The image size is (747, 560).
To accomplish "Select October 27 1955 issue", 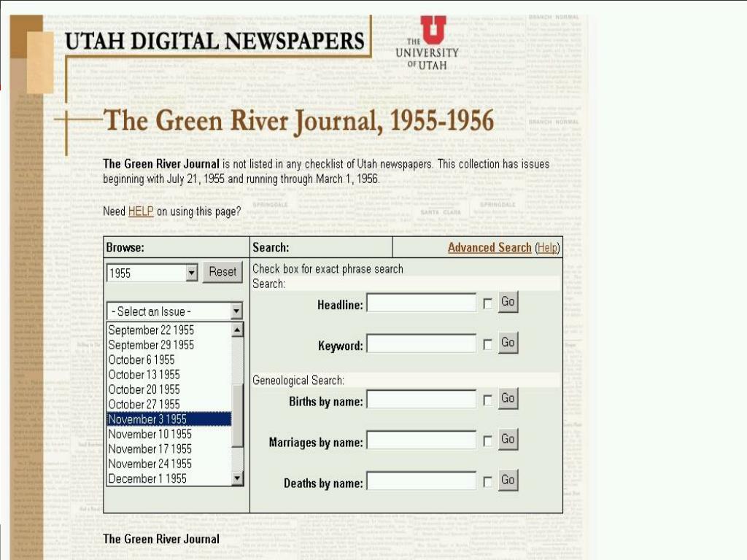I will click(x=169, y=404).
